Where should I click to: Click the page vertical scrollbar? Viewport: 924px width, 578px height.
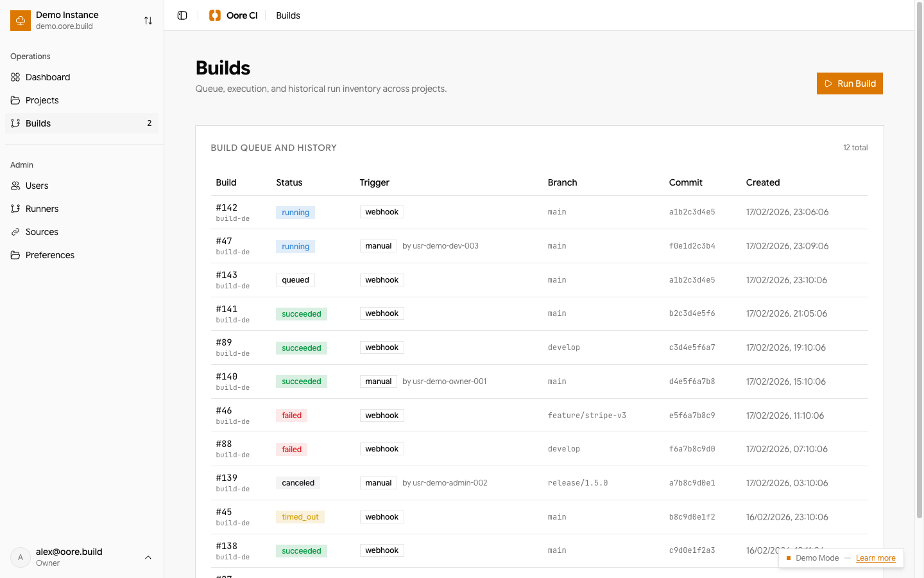click(x=919, y=257)
